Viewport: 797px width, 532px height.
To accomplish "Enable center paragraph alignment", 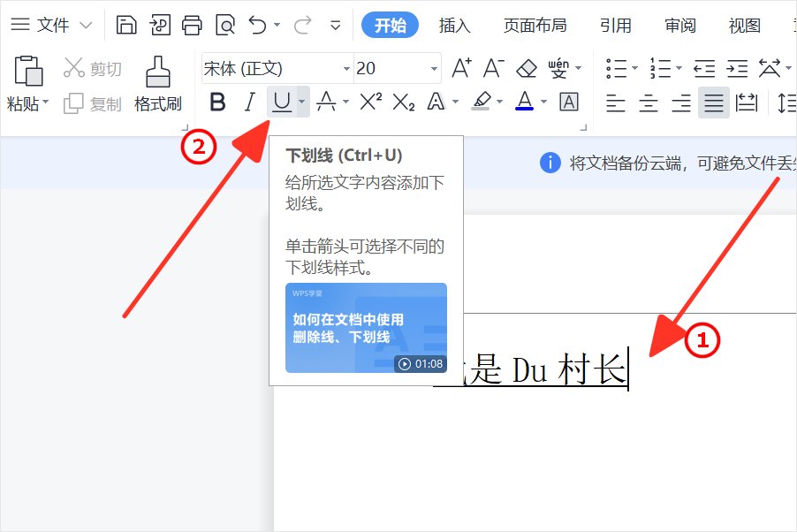I will [x=648, y=103].
